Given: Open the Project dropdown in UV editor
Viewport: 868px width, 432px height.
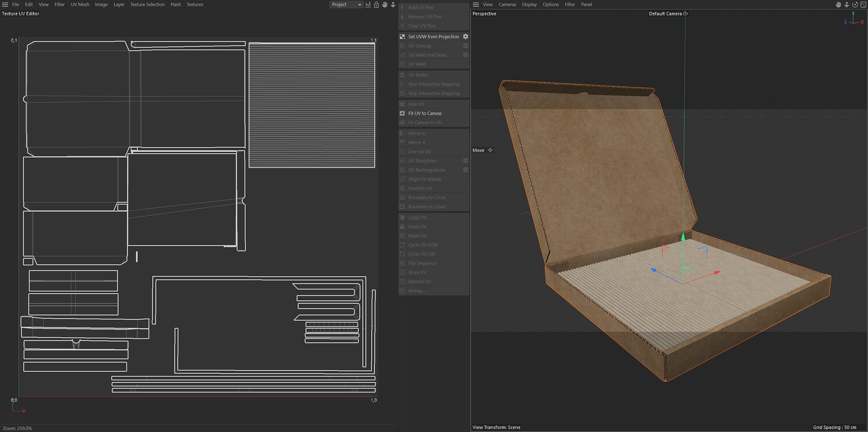Looking at the screenshot, I should (346, 5).
